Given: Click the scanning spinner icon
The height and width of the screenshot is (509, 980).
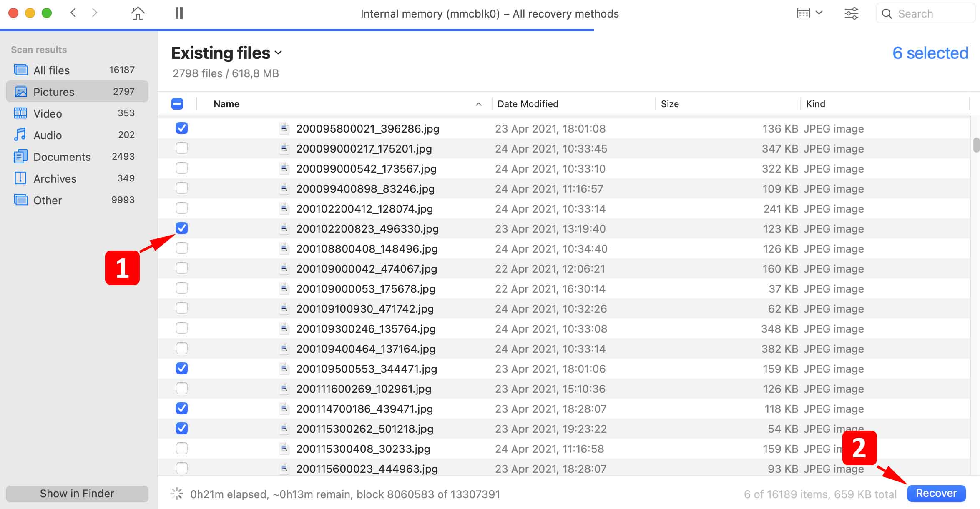Looking at the screenshot, I should pos(177,494).
